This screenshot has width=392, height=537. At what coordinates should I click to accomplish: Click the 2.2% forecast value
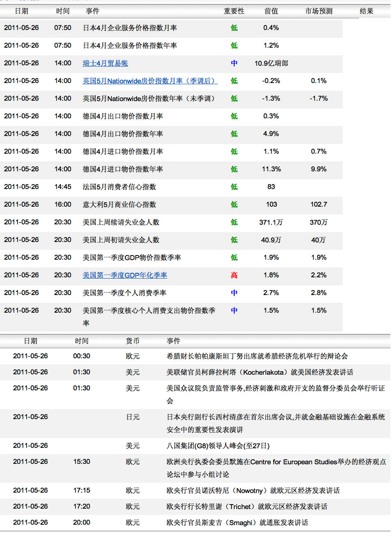(x=319, y=275)
